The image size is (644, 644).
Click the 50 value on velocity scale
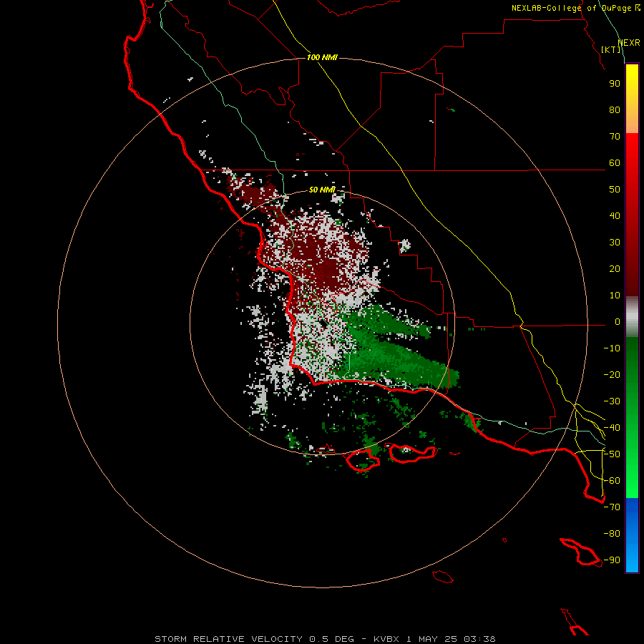[x=615, y=190]
